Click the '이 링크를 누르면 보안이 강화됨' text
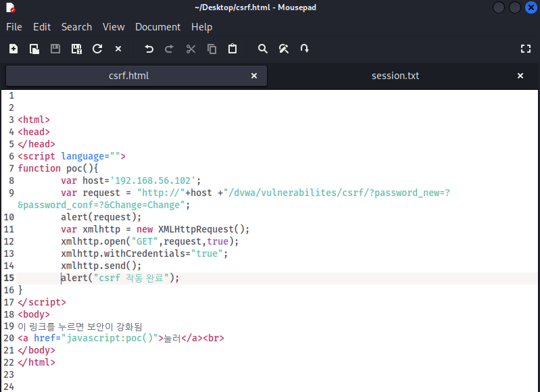 pyautogui.click(x=80, y=326)
